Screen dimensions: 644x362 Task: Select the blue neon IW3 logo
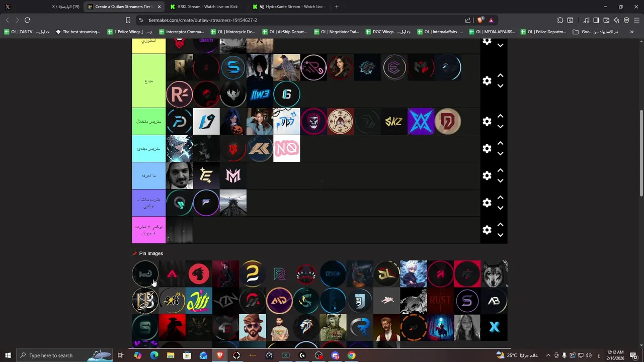tap(260, 94)
